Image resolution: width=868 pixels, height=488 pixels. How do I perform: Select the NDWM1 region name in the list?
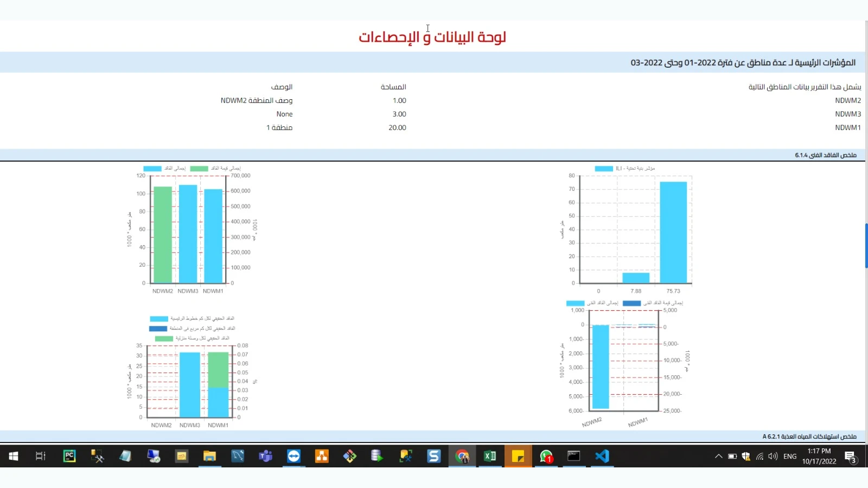point(848,128)
